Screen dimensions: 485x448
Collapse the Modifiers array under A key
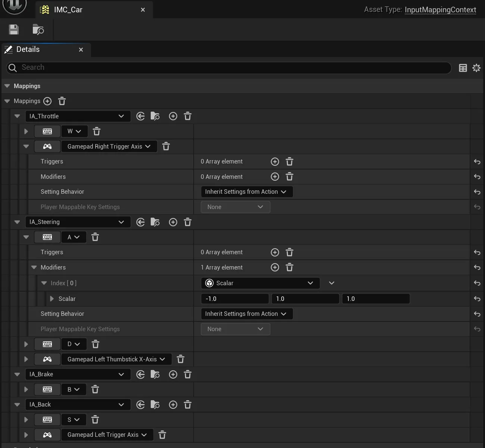click(x=34, y=268)
